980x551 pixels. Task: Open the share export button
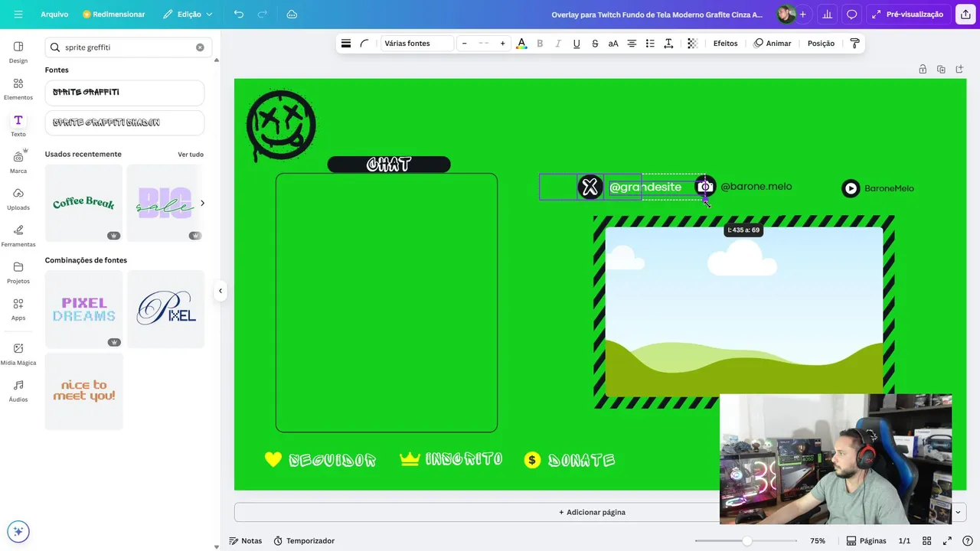965,15
